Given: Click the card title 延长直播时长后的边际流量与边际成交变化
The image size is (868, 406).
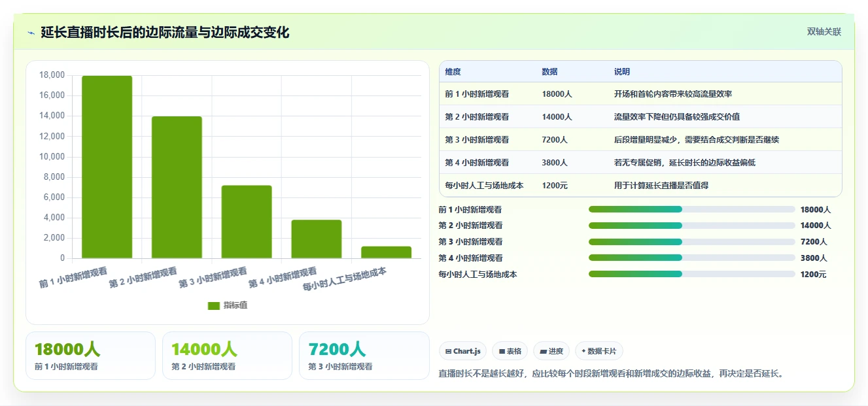Looking at the screenshot, I should [x=165, y=32].
